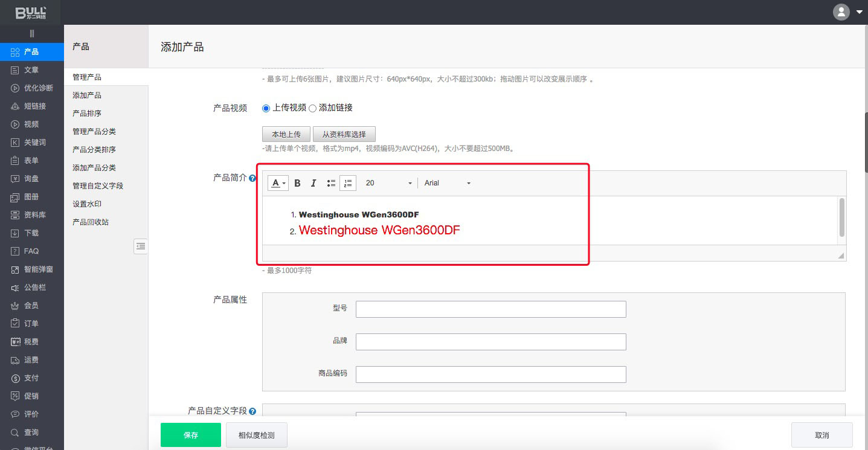The width and height of the screenshot is (868, 450).
Task: Open Arial font family dropdown
Action: 447,183
